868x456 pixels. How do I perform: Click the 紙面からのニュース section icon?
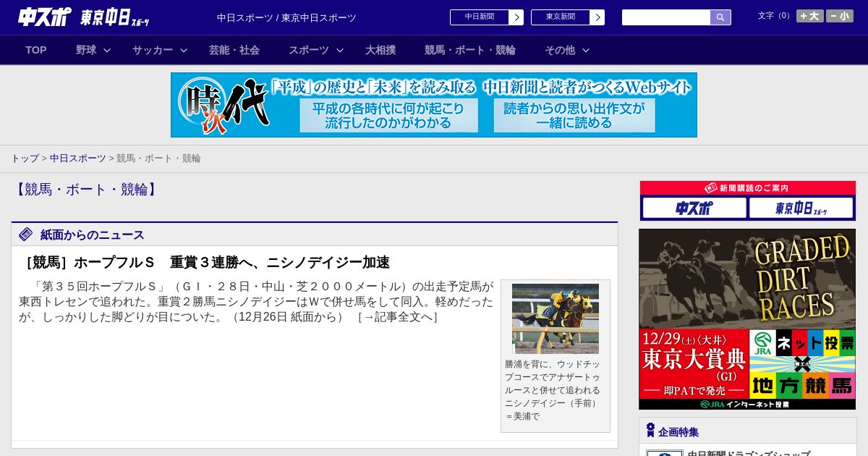[26, 234]
